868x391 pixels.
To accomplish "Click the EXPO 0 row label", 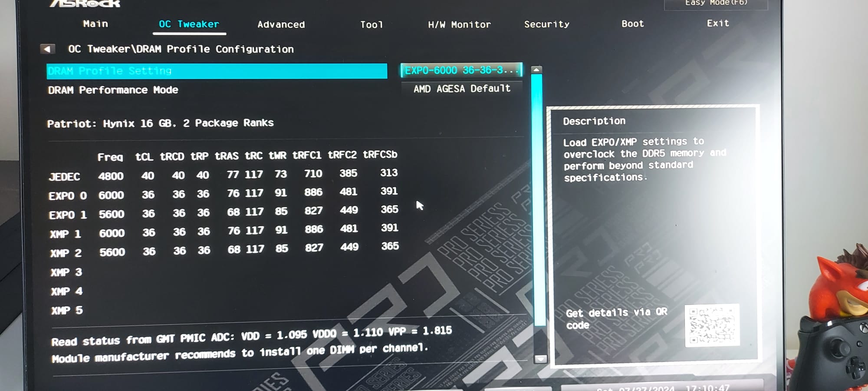I will tap(68, 196).
